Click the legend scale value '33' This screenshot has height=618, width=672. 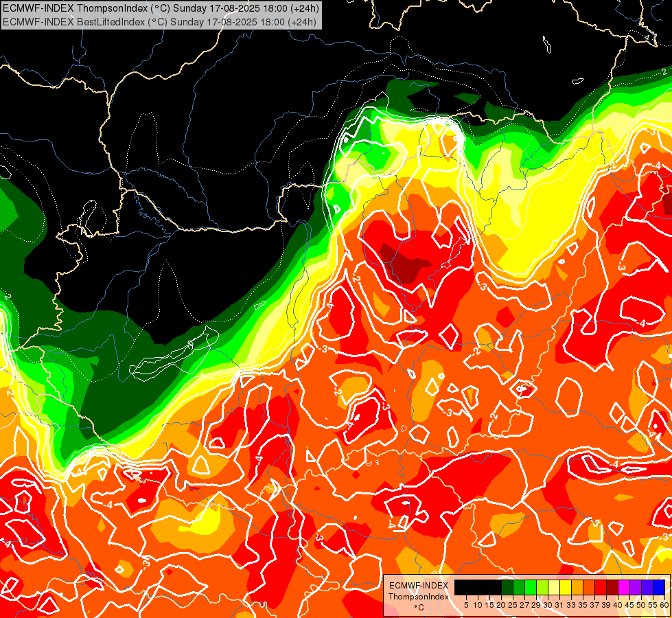point(572,605)
